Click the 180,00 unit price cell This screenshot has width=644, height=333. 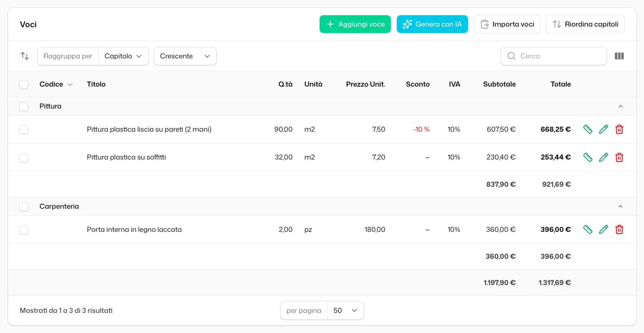(375, 230)
